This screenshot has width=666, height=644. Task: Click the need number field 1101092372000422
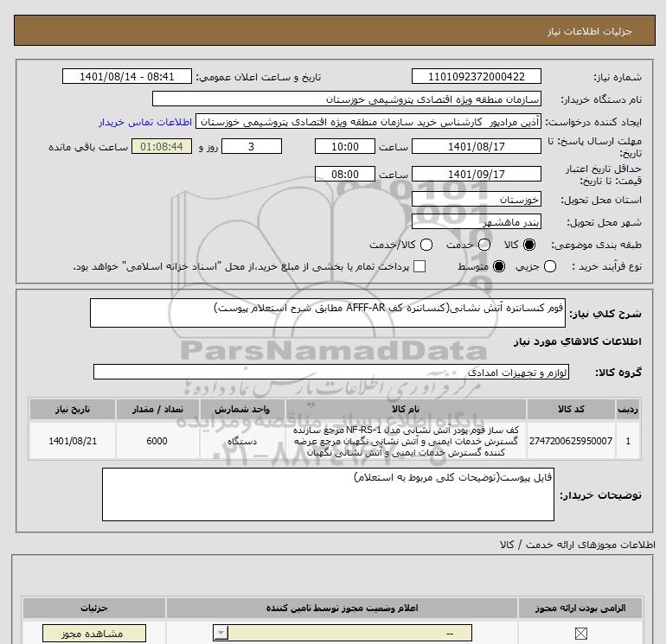(476, 76)
